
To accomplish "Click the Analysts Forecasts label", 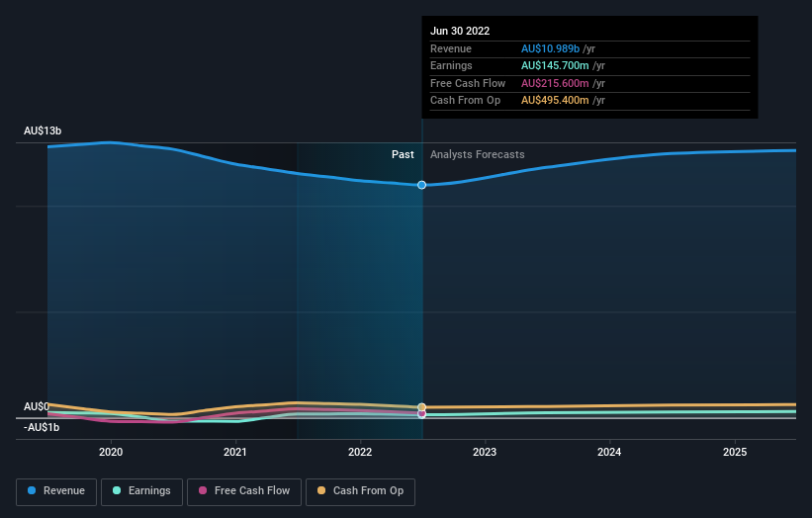I will (478, 154).
